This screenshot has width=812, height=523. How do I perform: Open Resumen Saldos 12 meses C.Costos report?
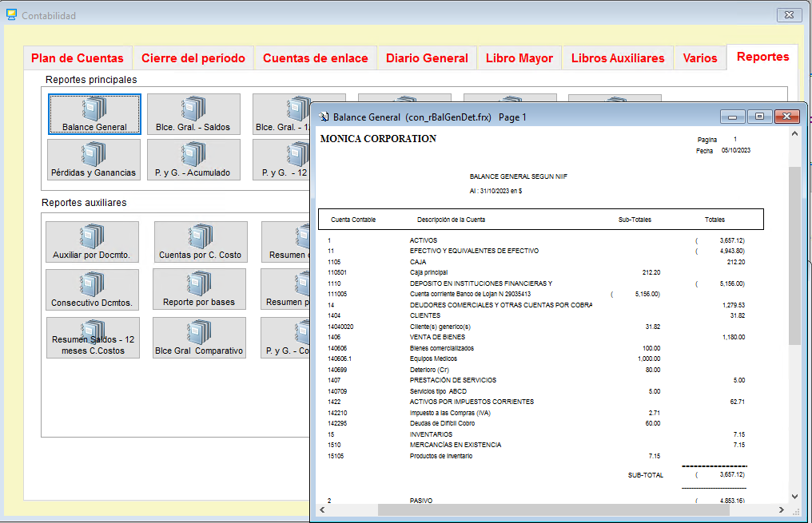tap(93, 338)
